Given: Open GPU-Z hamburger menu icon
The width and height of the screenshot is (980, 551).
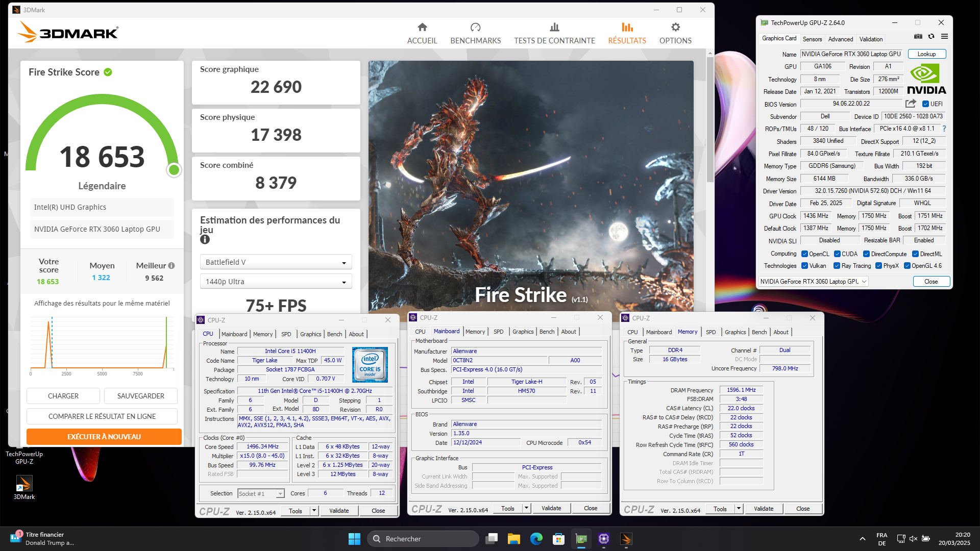Looking at the screenshot, I should 944,37.
